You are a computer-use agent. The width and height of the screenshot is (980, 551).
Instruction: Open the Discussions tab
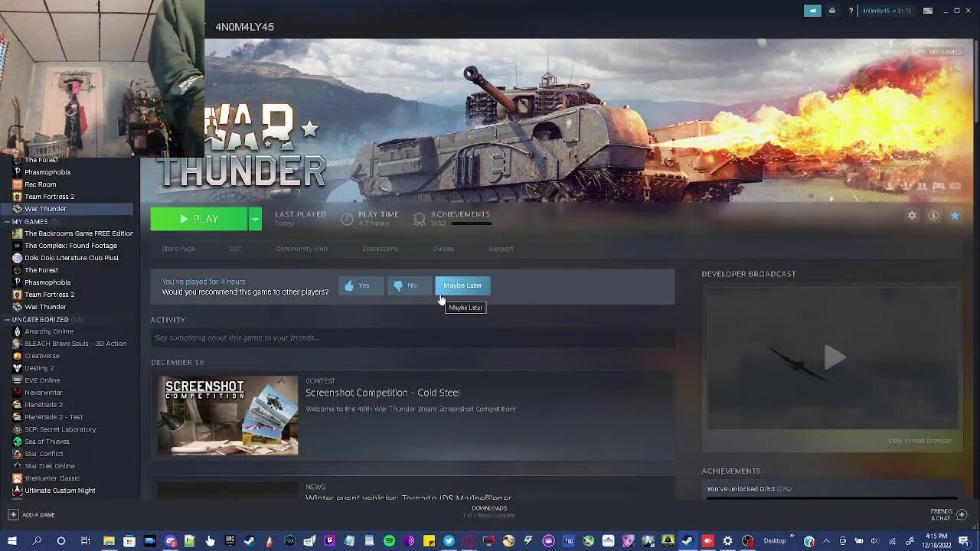tap(381, 249)
